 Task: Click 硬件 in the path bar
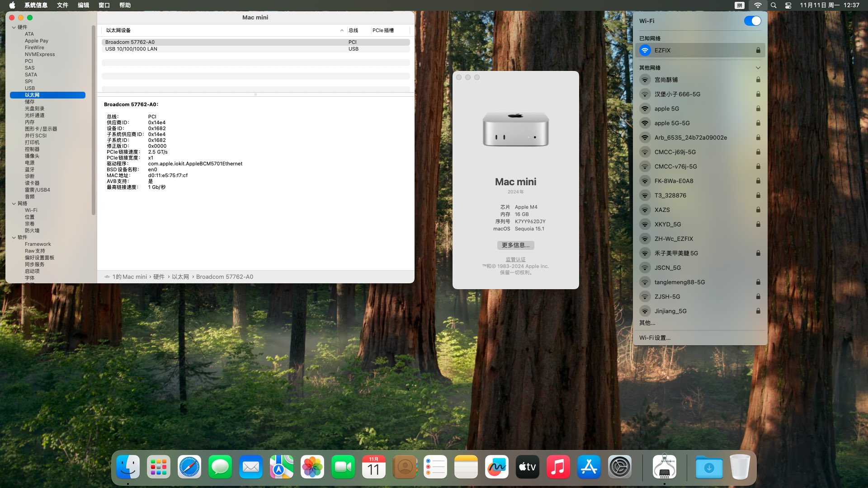coord(159,277)
